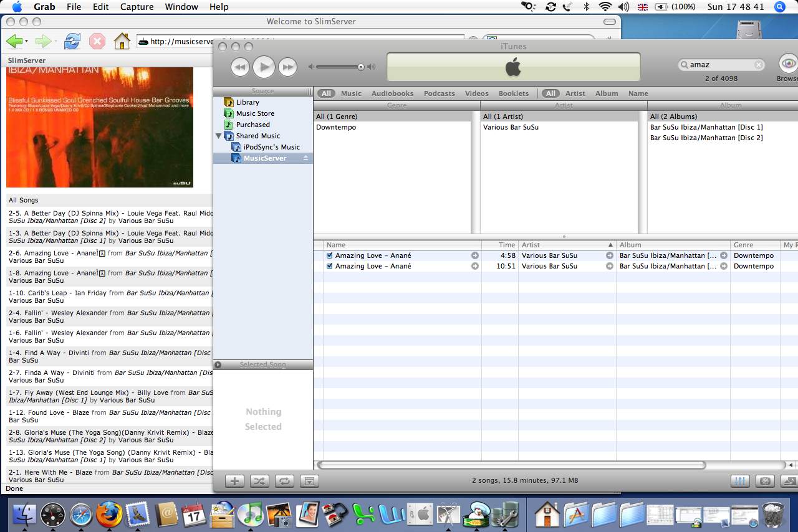Screen dimensions: 798x532
Task: Show or hide artwork panel button
Action: pos(309,481)
